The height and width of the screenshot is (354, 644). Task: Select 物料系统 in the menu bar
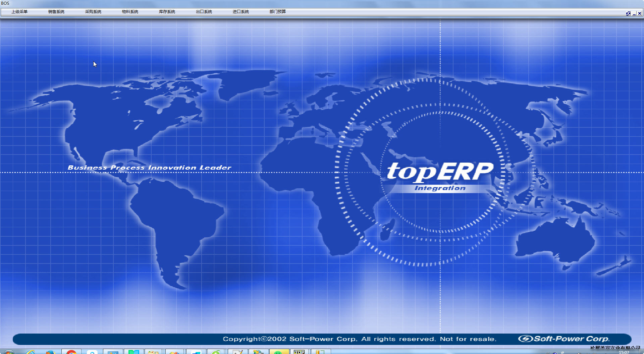tap(130, 12)
